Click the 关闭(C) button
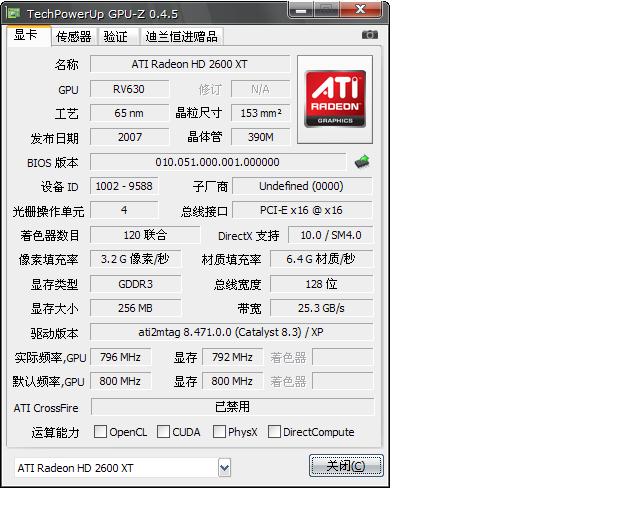The width and height of the screenshot is (640, 512). (x=346, y=465)
